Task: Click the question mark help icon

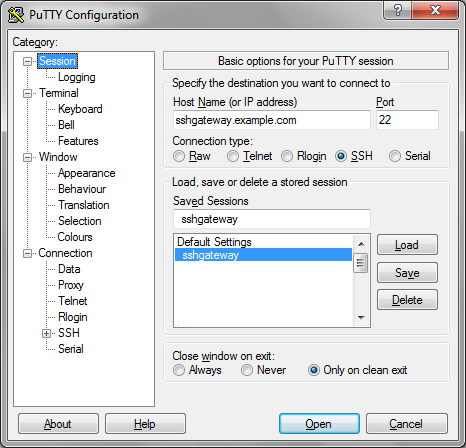Action: [x=397, y=10]
